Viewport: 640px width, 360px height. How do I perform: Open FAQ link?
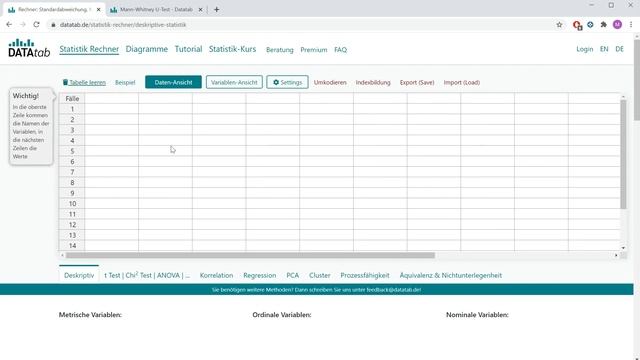(340, 50)
